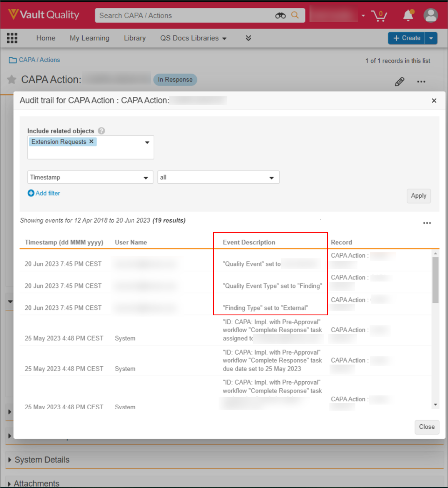Open the My Learning tab
This screenshot has width=448, height=488.
click(x=90, y=38)
